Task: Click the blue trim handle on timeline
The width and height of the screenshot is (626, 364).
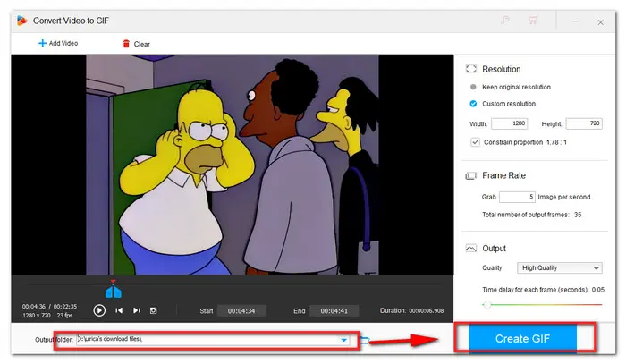Action: [x=114, y=292]
